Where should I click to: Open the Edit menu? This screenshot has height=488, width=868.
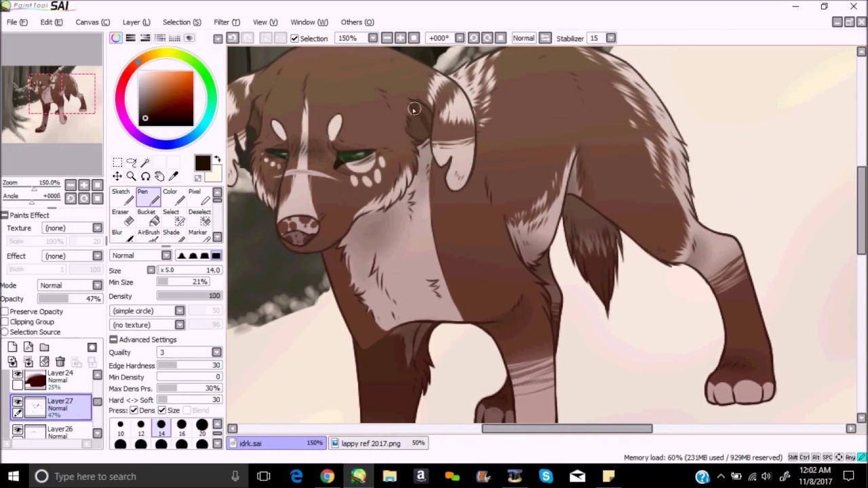click(x=51, y=22)
